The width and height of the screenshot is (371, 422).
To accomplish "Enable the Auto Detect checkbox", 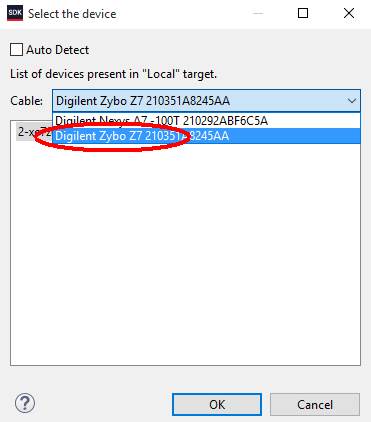I will pos(16,50).
